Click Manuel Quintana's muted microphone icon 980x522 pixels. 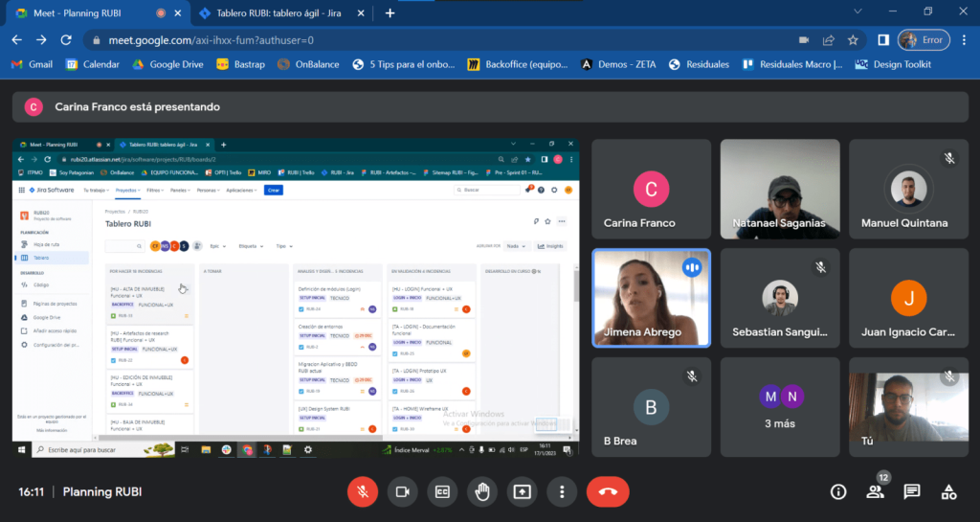949,158
